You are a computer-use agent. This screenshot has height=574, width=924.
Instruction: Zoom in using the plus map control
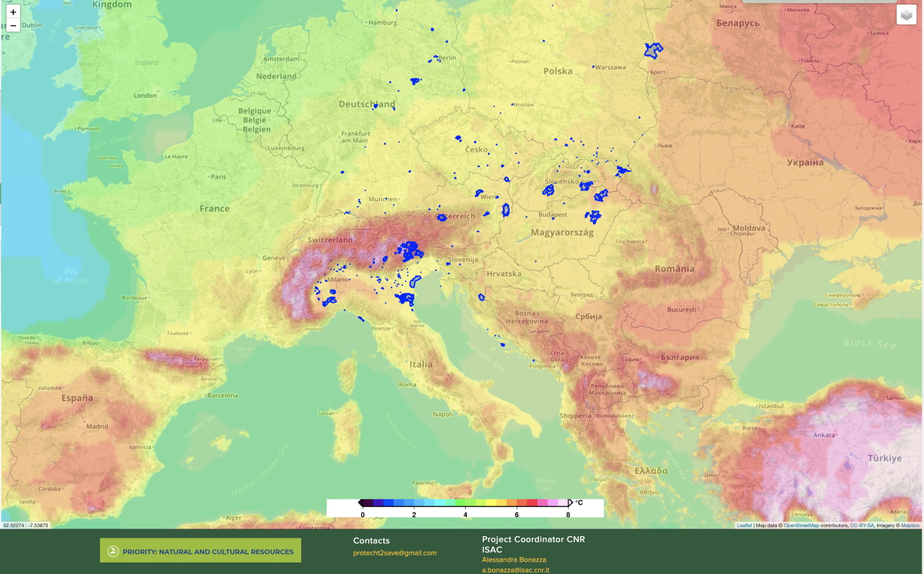(14, 12)
